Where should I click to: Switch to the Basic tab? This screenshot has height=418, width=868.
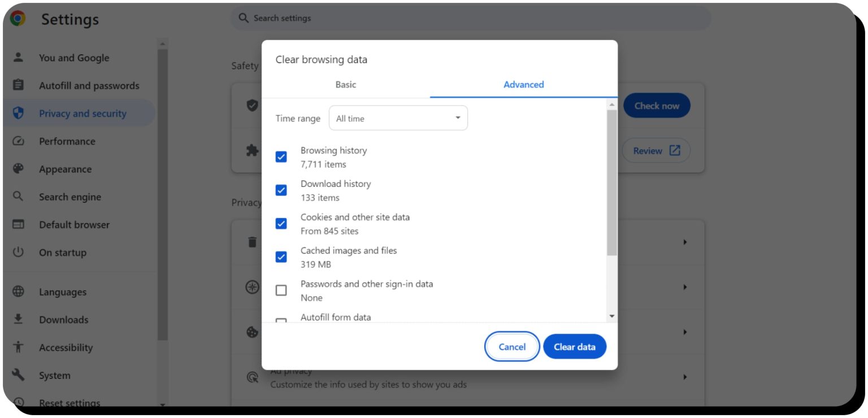pyautogui.click(x=345, y=85)
